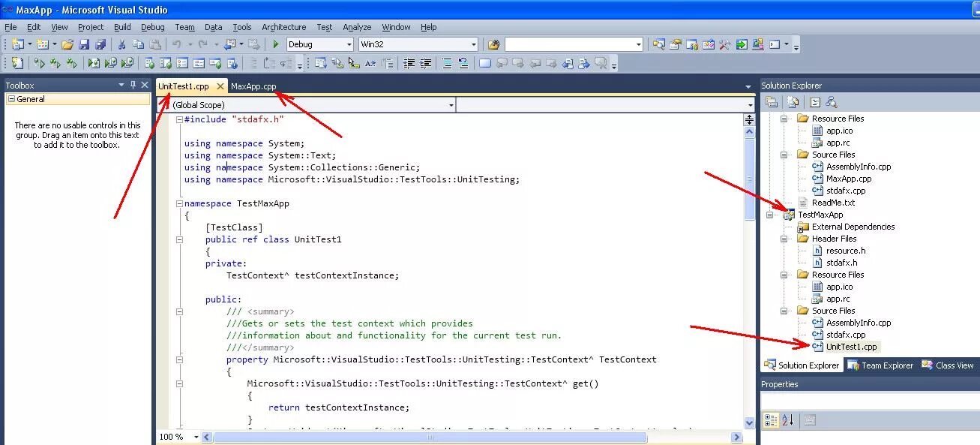Select ReadMe.txt in Solution Explorer

[x=833, y=203]
